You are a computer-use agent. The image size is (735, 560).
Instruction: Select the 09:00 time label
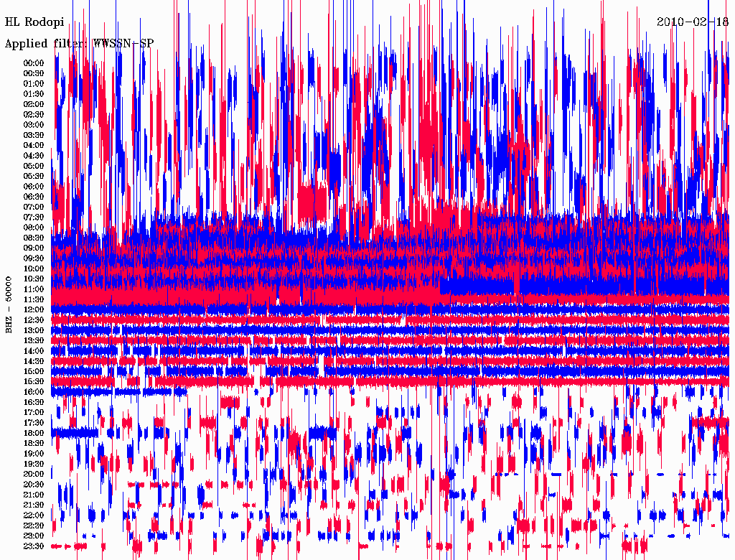34,248
